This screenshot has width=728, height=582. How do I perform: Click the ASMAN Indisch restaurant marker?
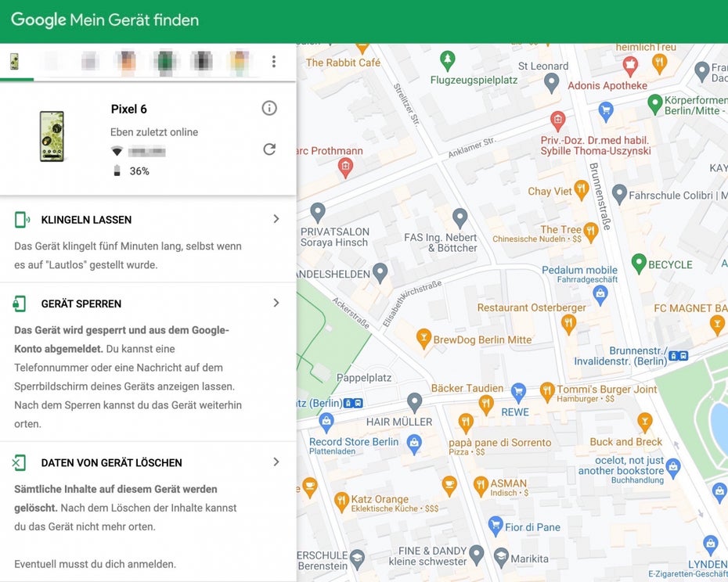click(481, 486)
